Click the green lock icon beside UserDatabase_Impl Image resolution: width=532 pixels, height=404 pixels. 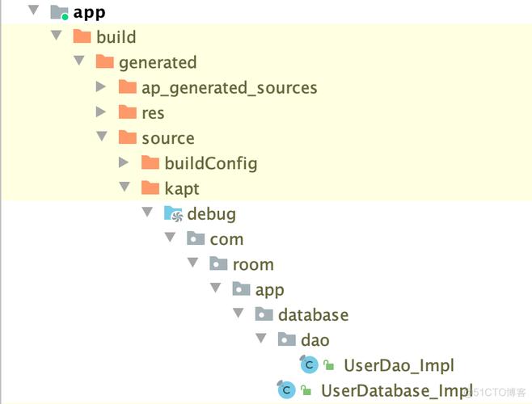[306, 390]
